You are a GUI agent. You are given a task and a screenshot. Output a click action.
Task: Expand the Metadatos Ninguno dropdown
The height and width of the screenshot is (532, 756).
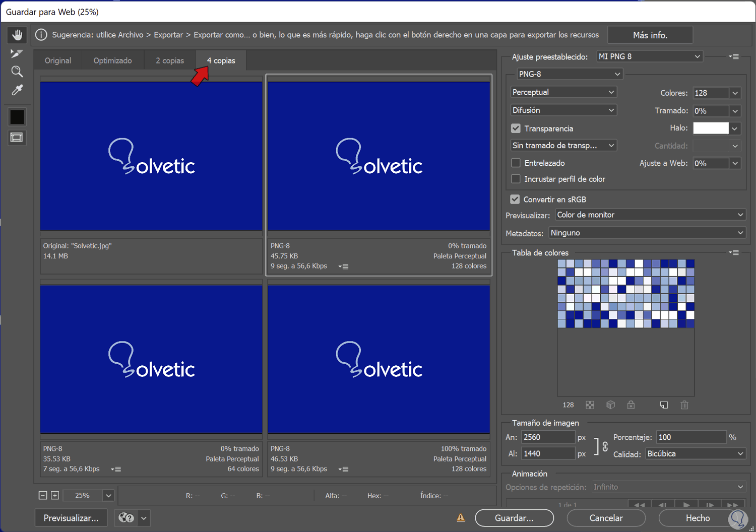pos(647,233)
